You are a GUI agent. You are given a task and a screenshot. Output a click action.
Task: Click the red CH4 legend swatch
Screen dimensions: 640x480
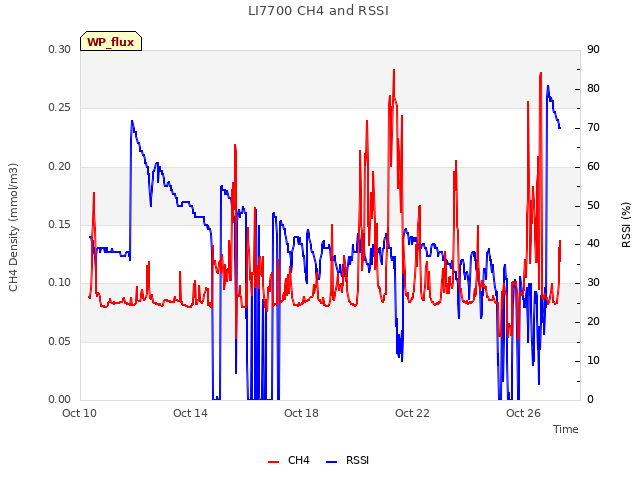(x=273, y=462)
